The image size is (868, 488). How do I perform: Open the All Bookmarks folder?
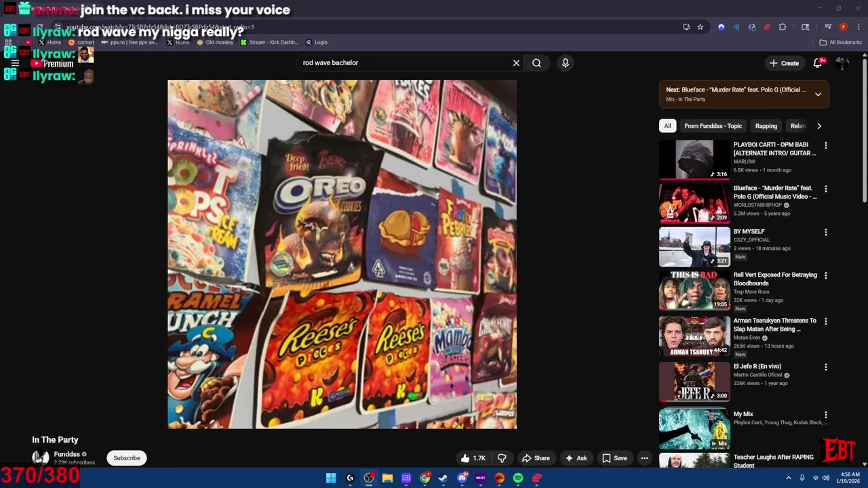[841, 42]
